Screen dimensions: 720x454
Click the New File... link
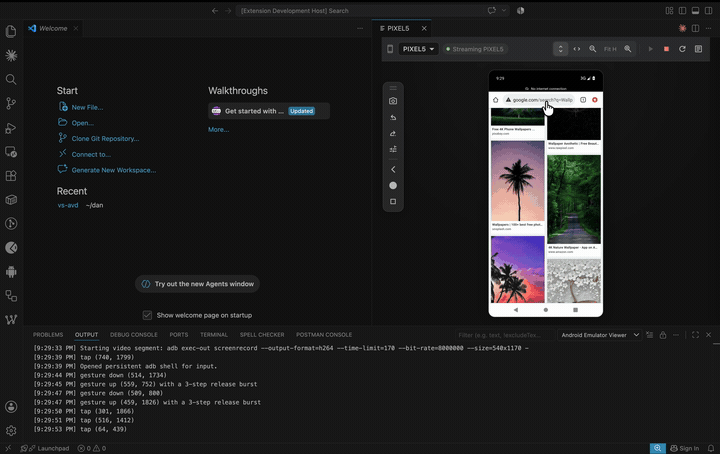(x=87, y=107)
